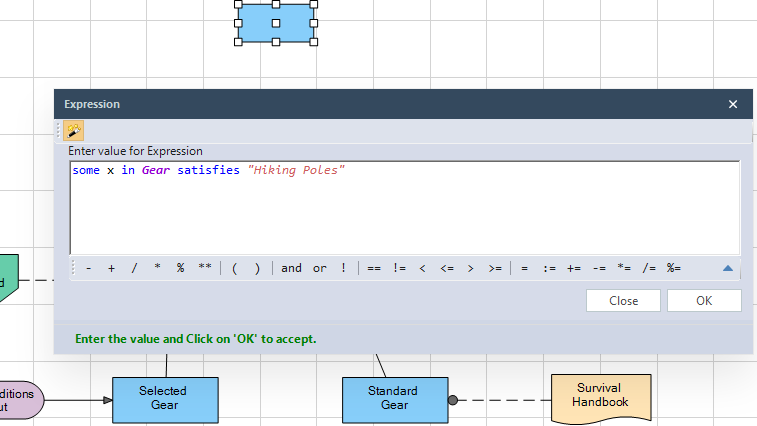Screen dimensions: 757x426
Task: Close the Expression dialog with X
Action: pyautogui.click(x=733, y=104)
